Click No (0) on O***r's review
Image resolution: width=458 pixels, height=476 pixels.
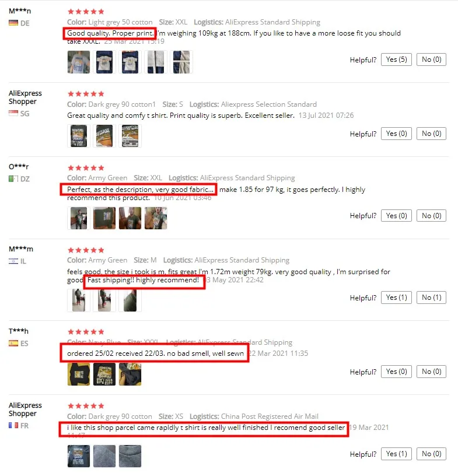(x=431, y=216)
